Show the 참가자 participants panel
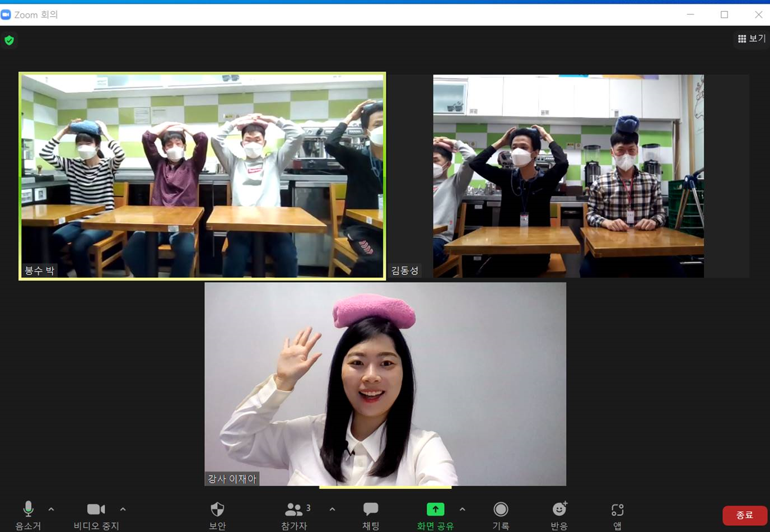This screenshot has width=770, height=532. point(295,515)
